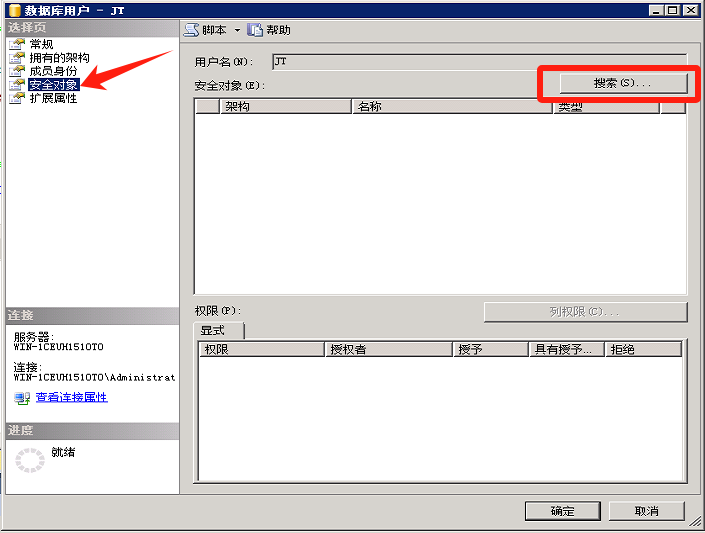705x533 pixels.
Task: Sort by the 名称 column header
Action: click(452, 106)
